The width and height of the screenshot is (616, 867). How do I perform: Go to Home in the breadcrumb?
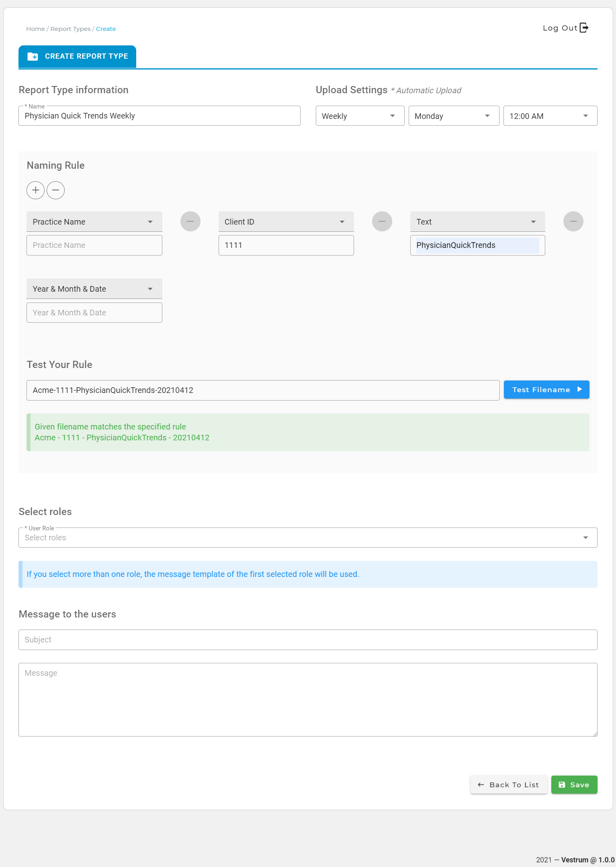35,29
